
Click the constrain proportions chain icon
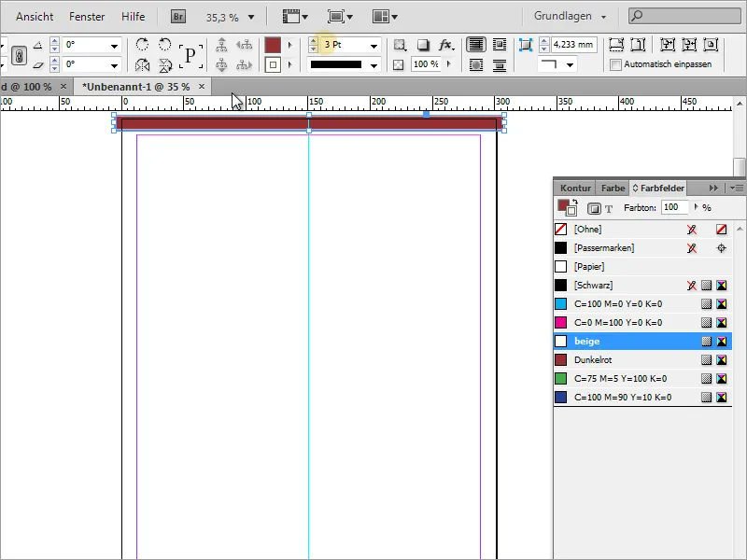tap(19, 56)
